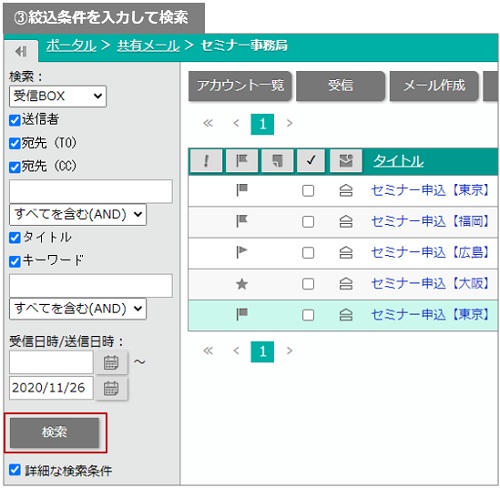Viewport: 500px width, 488px height.
Task: Click the 受信 button
Action: pyautogui.click(x=340, y=86)
